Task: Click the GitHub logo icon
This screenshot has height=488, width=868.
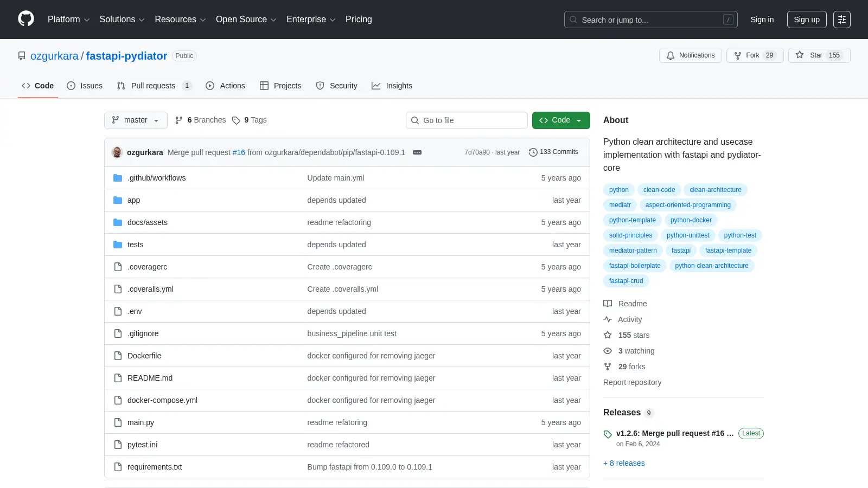Action: pyautogui.click(x=26, y=19)
